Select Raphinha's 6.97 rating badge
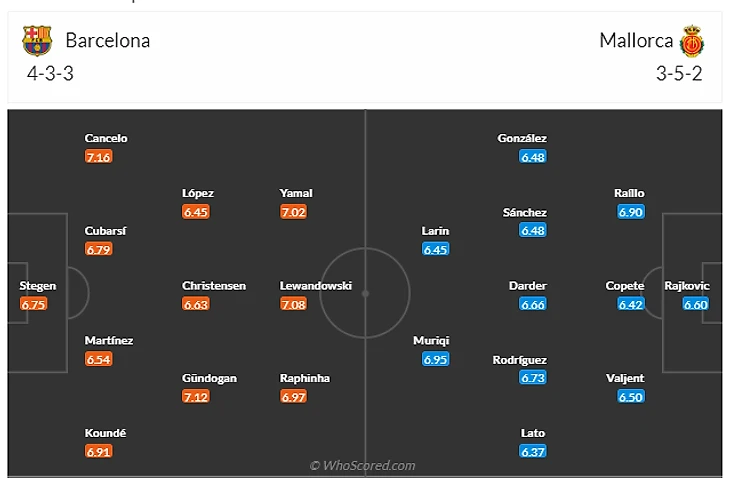The image size is (730, 478). tap(293, 397)
